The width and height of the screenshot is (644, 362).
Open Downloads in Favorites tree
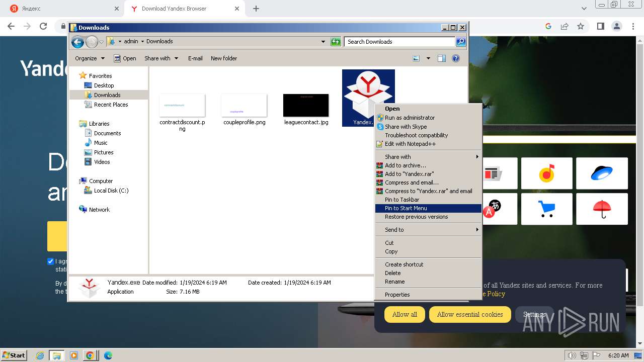coord(107,95)
